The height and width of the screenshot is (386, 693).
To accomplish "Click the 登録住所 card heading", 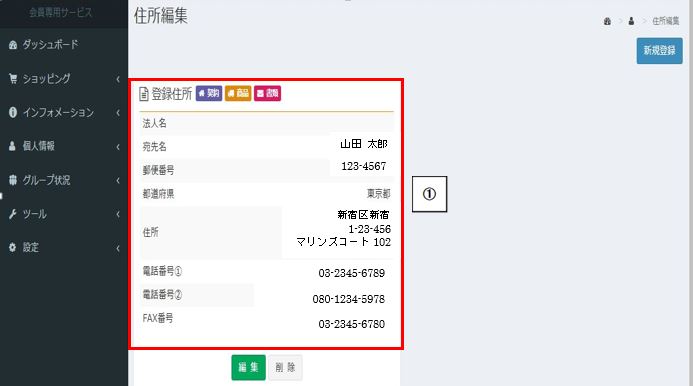I will point(172,94).
